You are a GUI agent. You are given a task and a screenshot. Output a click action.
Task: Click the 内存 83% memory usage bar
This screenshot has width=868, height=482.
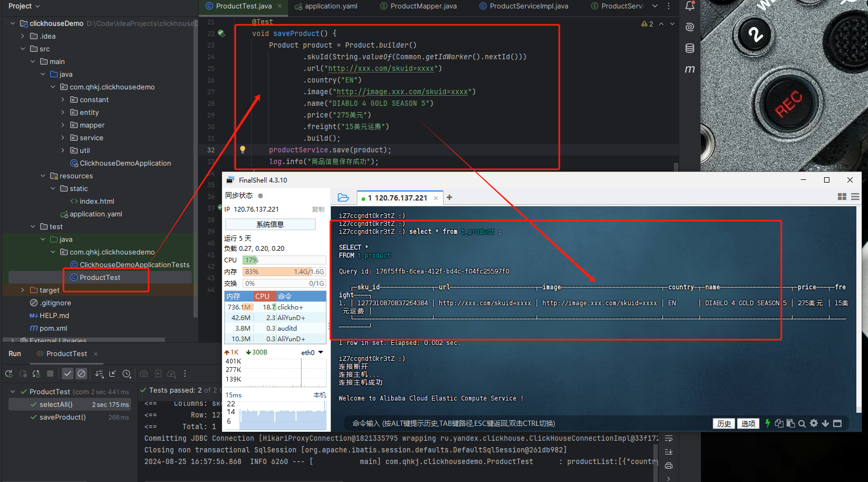(284, 271)
